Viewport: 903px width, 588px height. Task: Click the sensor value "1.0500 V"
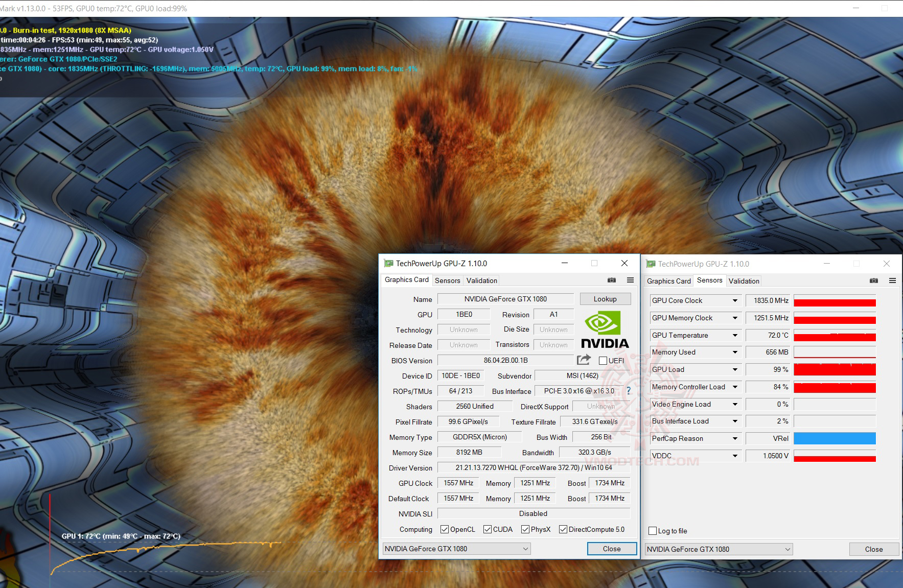click(x=768, y=456)
